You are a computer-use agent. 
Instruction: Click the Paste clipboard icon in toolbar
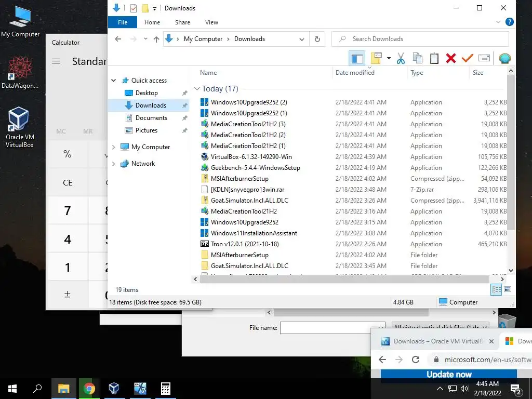pos(434,58)
